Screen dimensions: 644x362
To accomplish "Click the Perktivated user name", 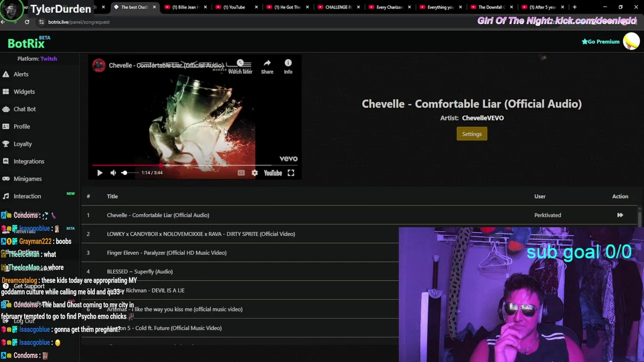I will [x=547, y=215].
